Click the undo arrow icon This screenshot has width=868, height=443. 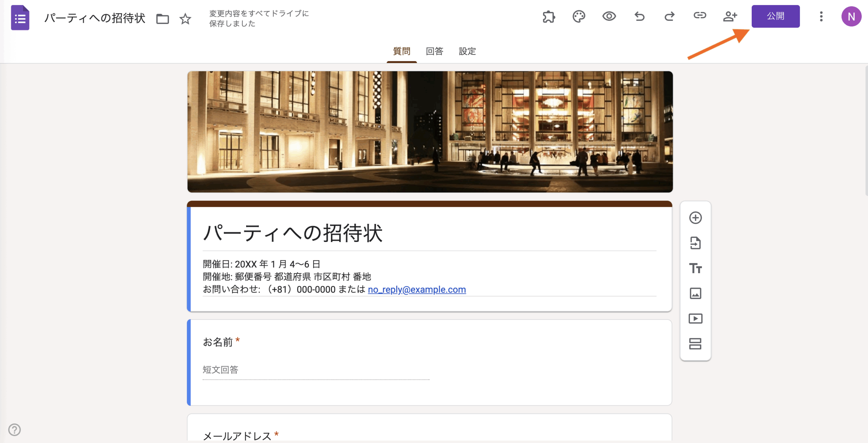coord(639,16)
